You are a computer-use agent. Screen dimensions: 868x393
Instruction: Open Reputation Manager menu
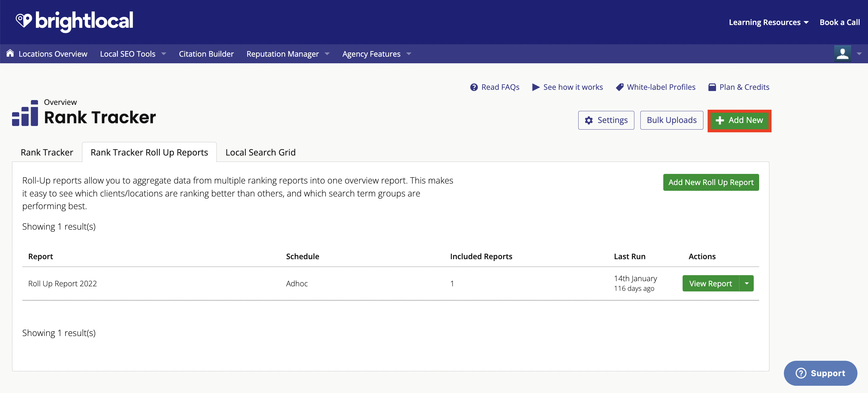pos(283,54)
